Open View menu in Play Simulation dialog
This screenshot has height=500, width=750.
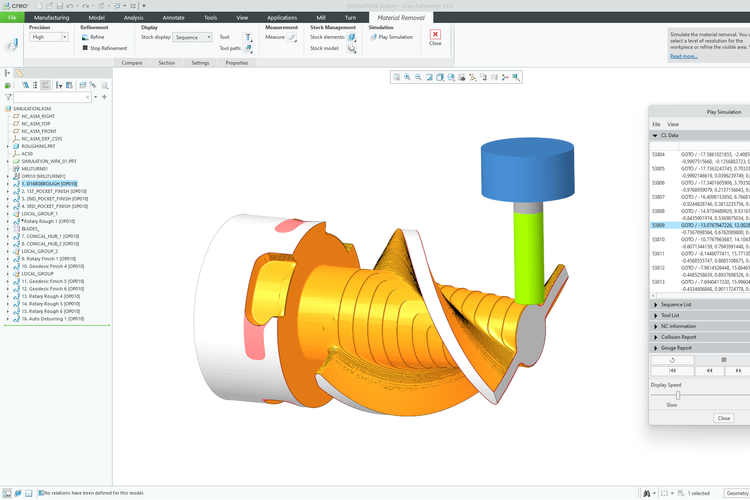pyautogui.click(x=673, y=124)
